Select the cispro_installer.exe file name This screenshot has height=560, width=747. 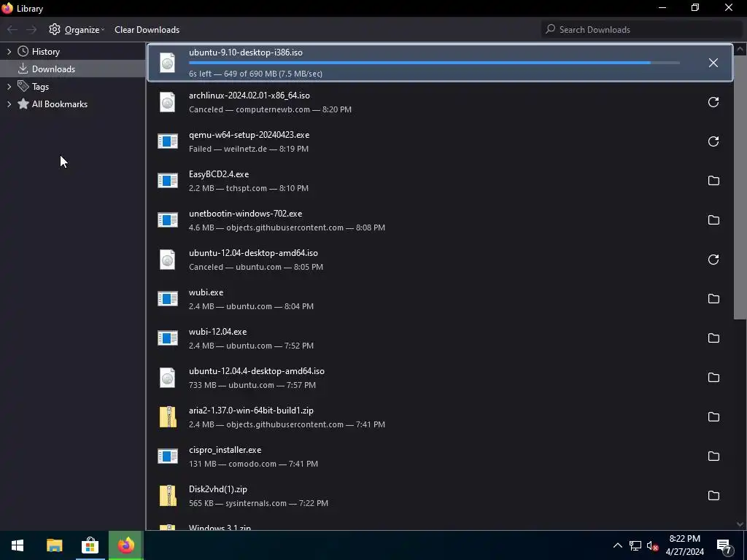(225, 450)
